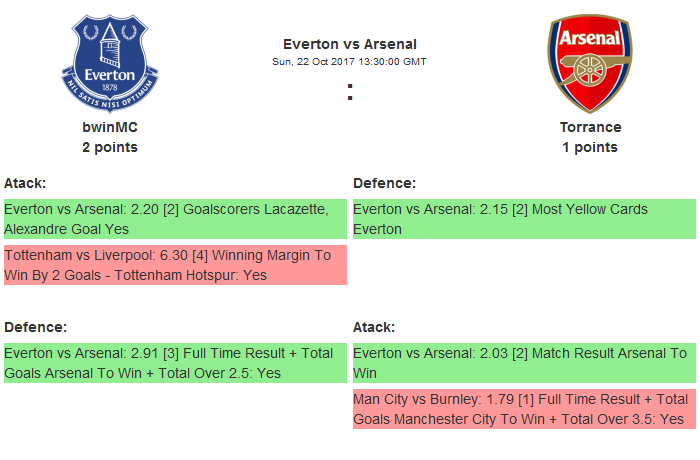700x460 pixels.
Task: Click bwinMC's 2 points score
Action: point(110,147)
